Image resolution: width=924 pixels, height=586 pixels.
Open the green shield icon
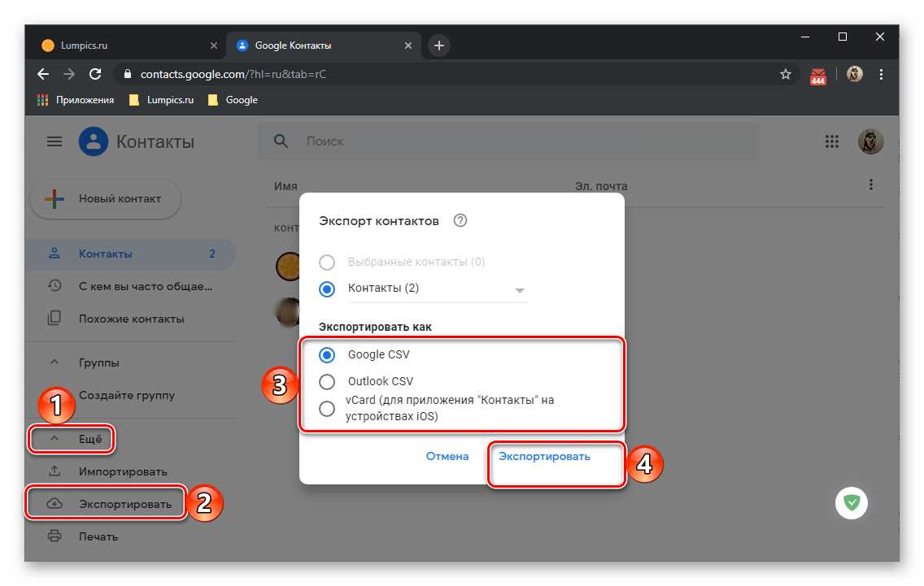851,503
